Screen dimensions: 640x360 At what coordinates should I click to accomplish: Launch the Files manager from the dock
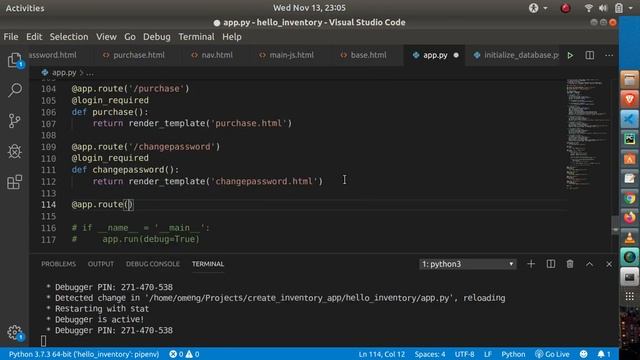629,80
